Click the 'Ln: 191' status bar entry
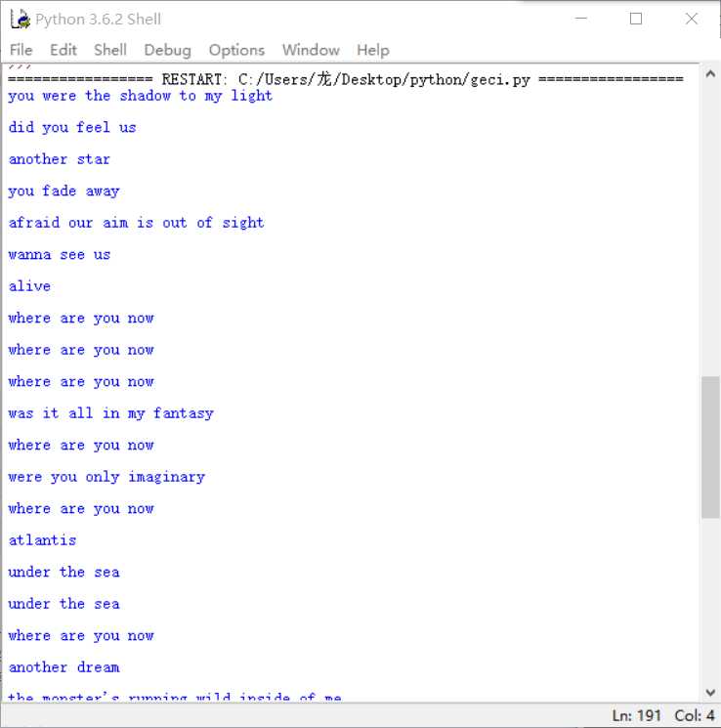This screenshot has width=721, height=728. click(636, 715)
